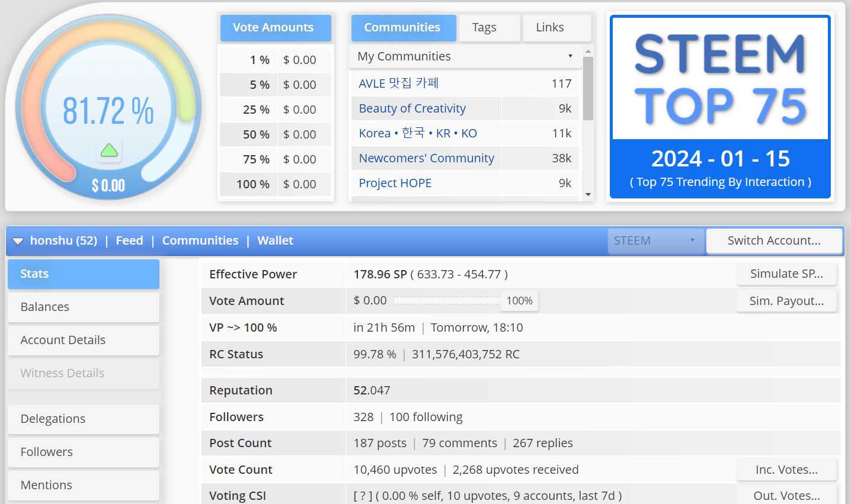Click the $ 0.00 value under gauge
The width and height of the screenshot is (851, 504).
(x=108, y=186)
